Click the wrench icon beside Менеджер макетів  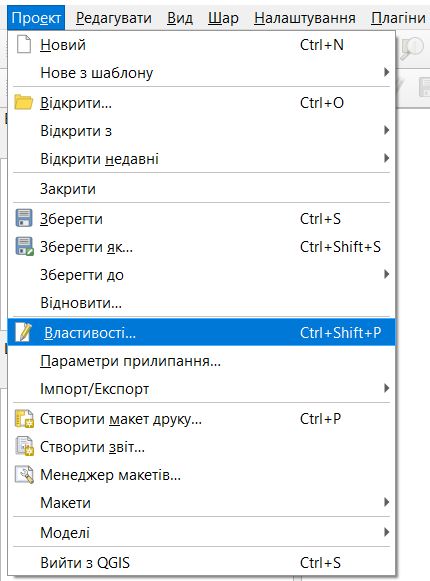pos(24,474)
